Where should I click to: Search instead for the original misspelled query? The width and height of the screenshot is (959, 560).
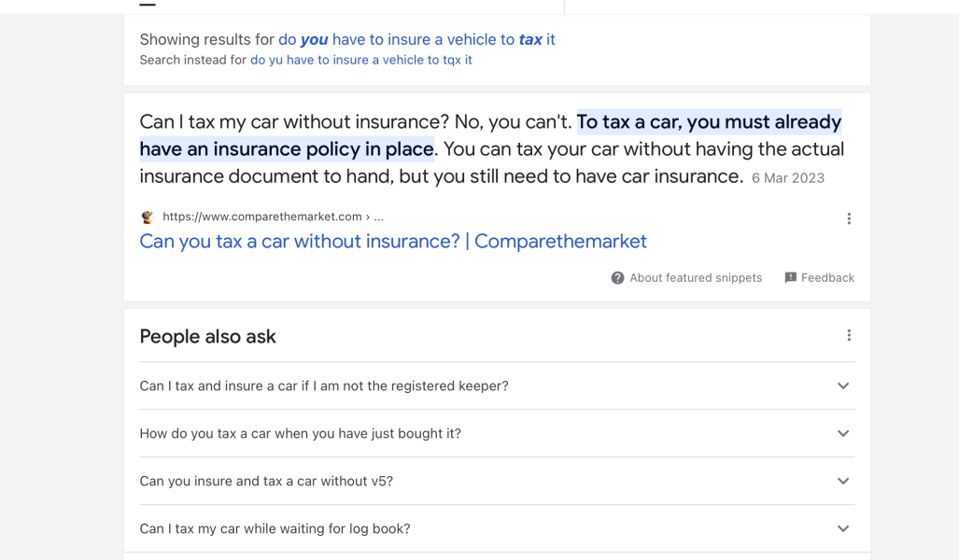361,60
